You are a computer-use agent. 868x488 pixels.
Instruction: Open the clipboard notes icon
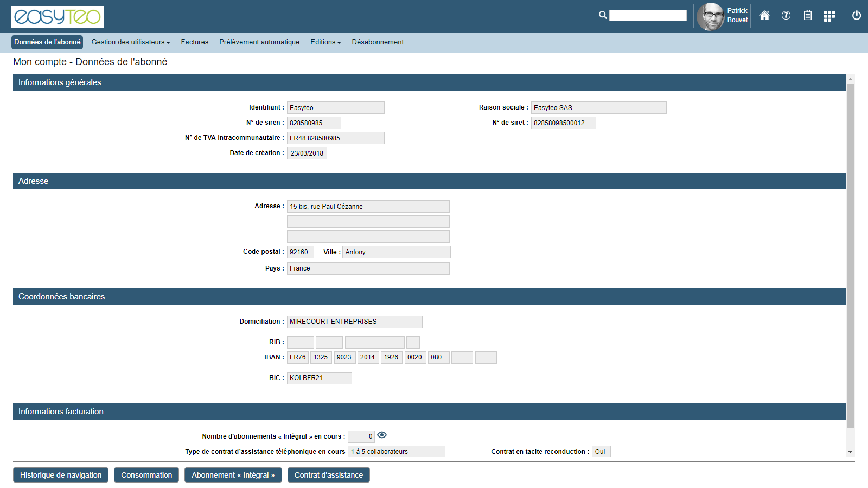point(808,16)
